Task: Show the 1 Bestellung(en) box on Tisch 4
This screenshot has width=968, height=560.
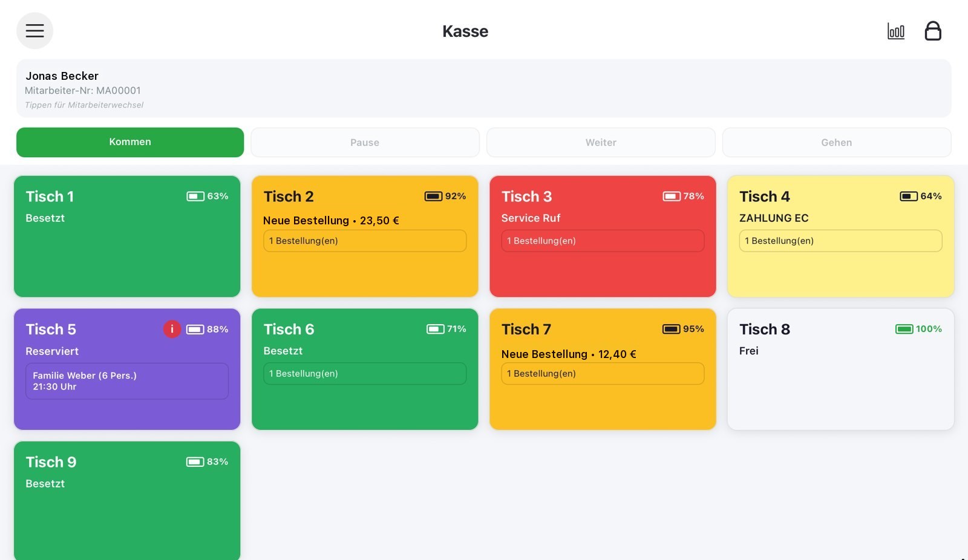Action: click(x=840, y=241)
